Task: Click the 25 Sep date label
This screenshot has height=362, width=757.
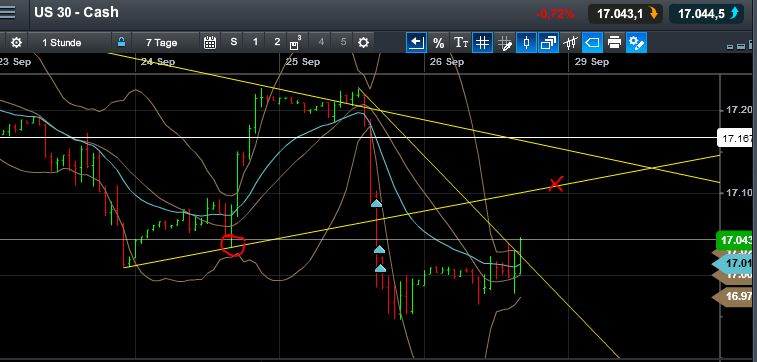Action: coord(302,62)
